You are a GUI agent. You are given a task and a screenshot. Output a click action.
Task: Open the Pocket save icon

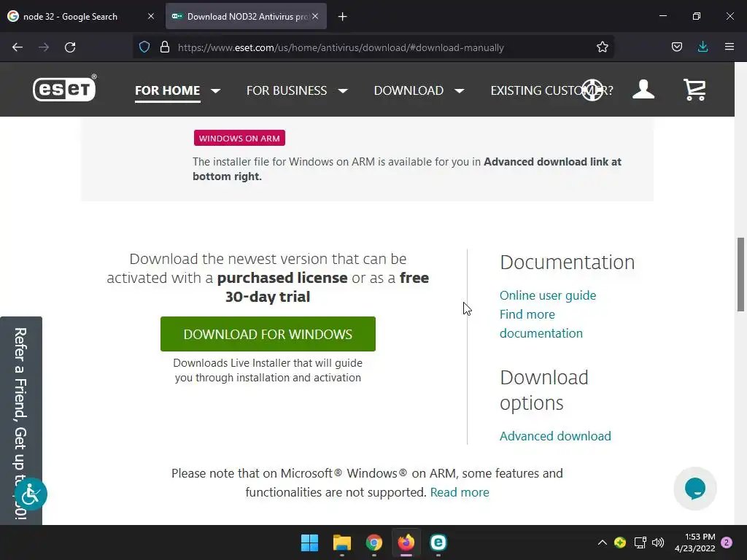click(676, 47)
